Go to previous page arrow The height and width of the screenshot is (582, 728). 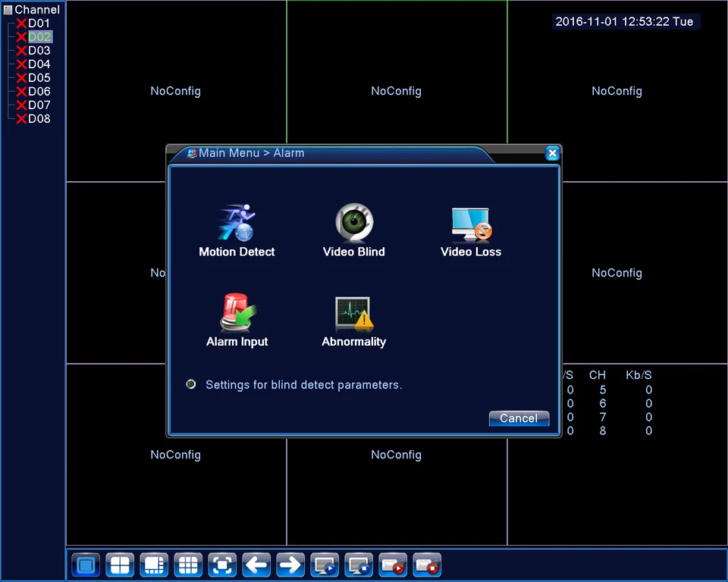[256, 565]
